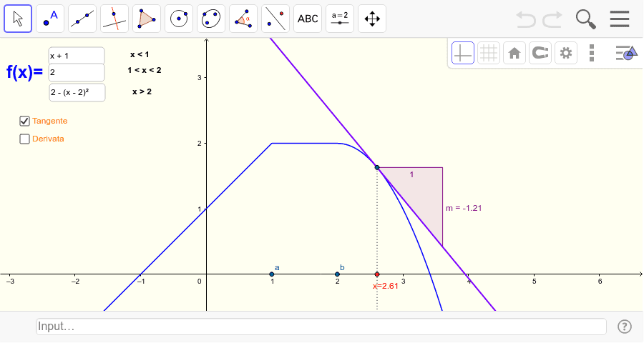Toggle the style bar button

pyautogui.click(x=626, y=53)
